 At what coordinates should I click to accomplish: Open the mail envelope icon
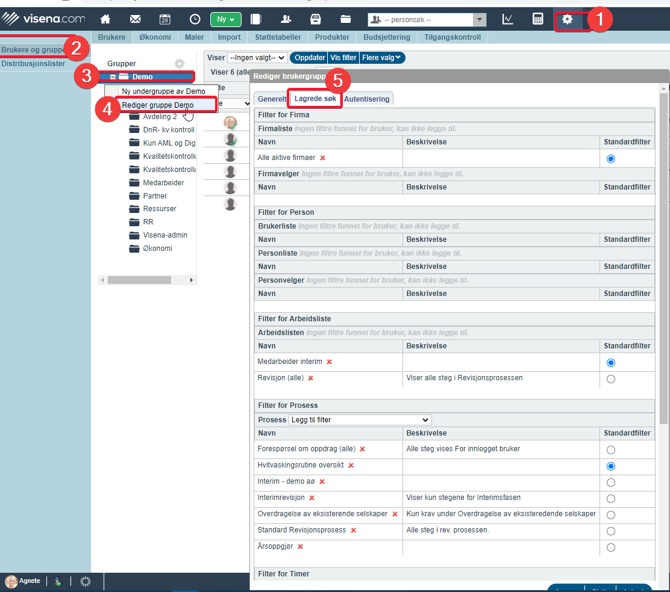pyautogui.click(x=135, y=19)
